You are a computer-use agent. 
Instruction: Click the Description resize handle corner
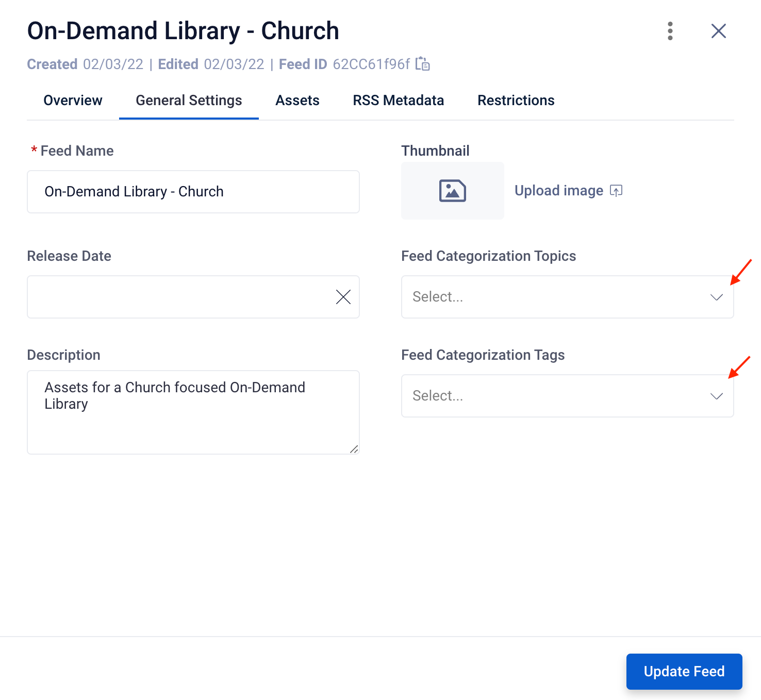[354, 449]
